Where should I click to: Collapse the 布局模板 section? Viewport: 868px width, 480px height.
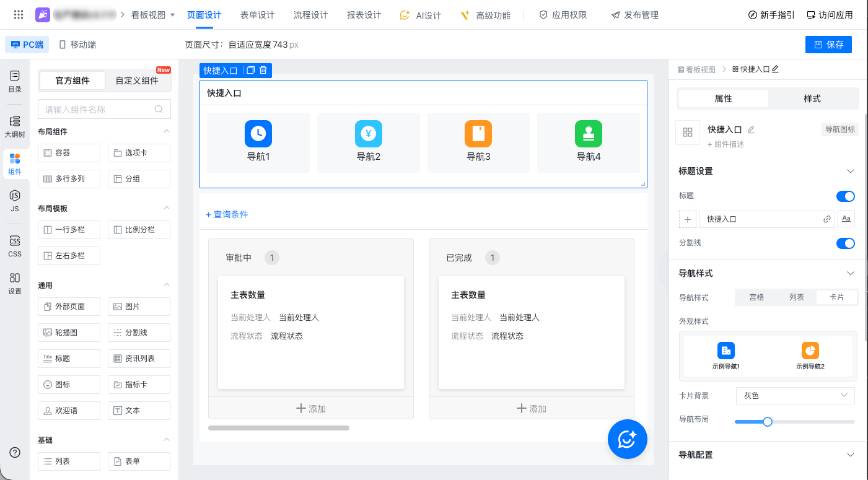click(x=166, y=208)
